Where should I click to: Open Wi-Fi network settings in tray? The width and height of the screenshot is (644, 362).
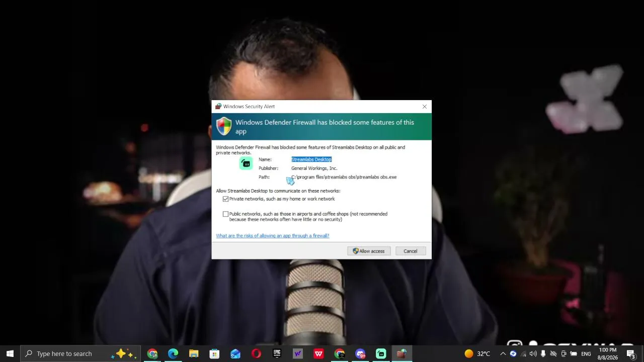point(523,353)
